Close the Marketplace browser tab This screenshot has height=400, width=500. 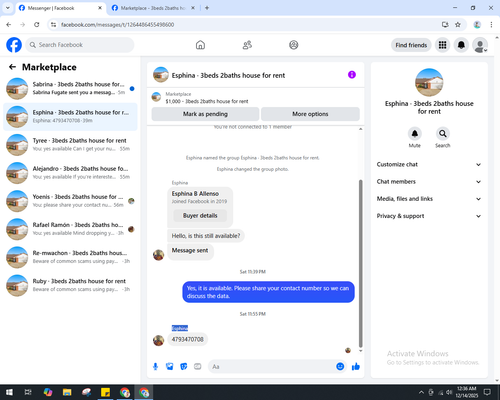point(193,8)
